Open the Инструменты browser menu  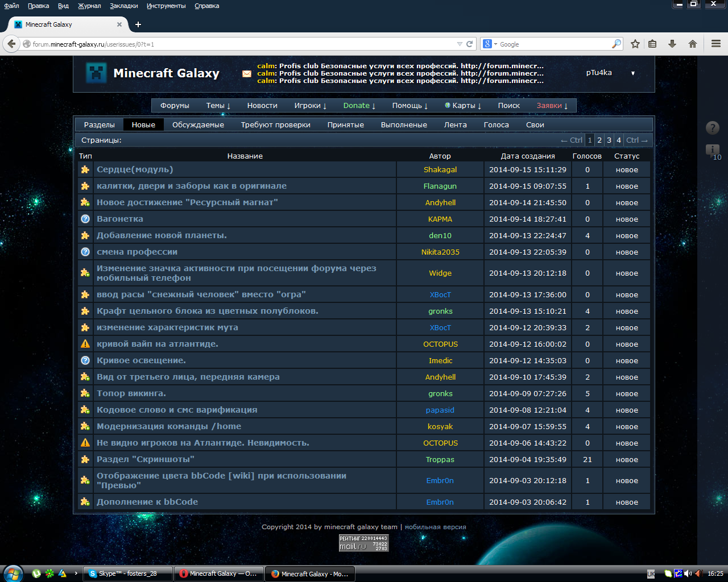(166, 6)
